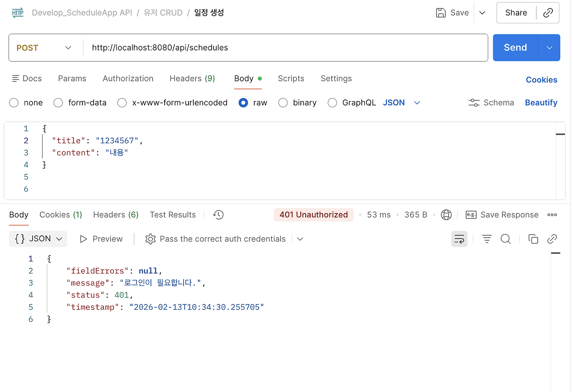Open response history clock icon
This screenshot has width=573, height=392.
click(x=218, y=215)
